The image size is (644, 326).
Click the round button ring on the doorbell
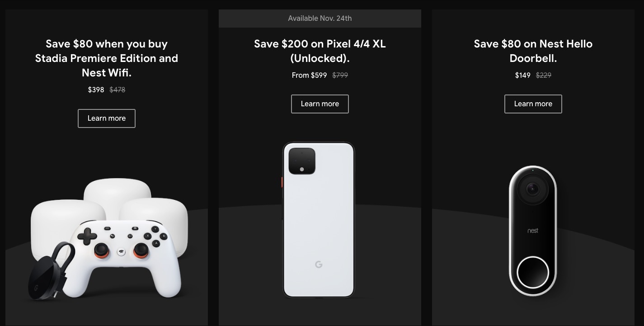click(x=533, y=273)
